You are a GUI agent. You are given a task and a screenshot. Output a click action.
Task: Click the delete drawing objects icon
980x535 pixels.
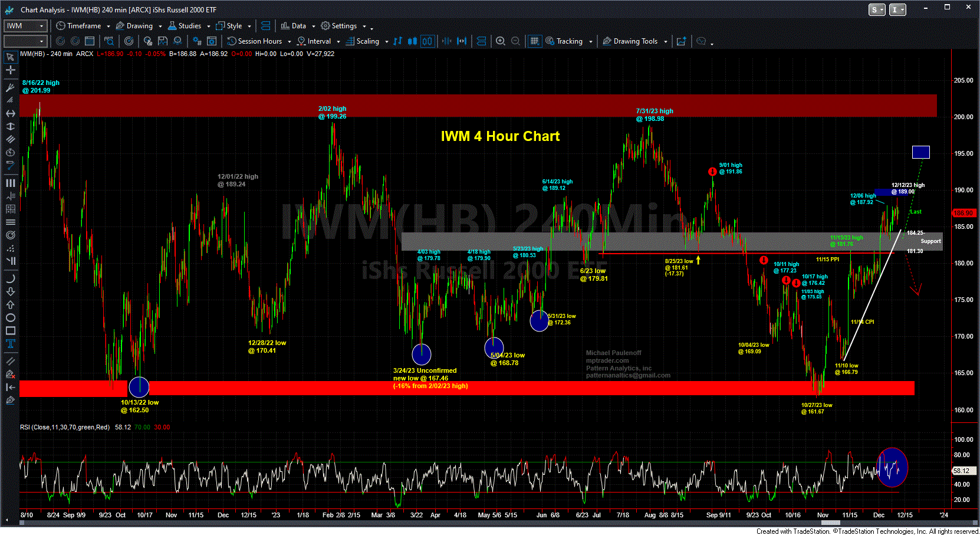coord(10,374)
